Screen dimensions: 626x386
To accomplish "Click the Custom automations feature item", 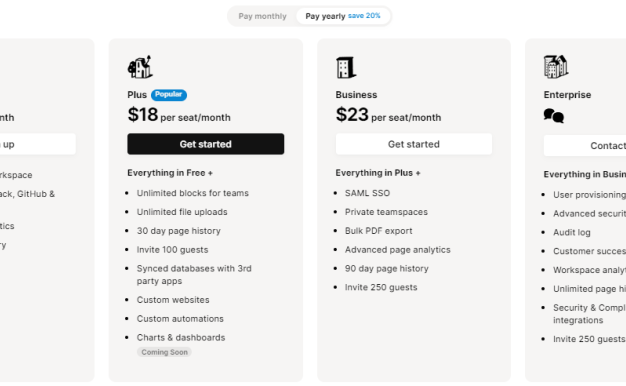I will tap(180, 319).
